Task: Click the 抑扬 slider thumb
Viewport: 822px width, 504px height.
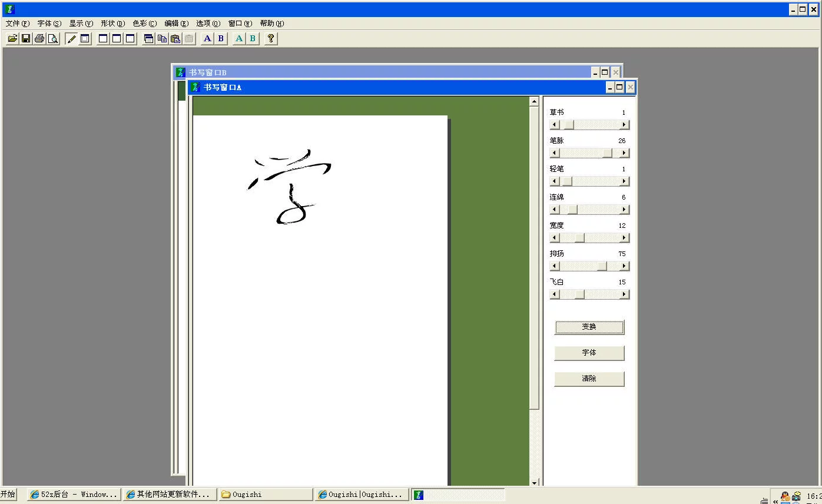Action: (602, 266)
